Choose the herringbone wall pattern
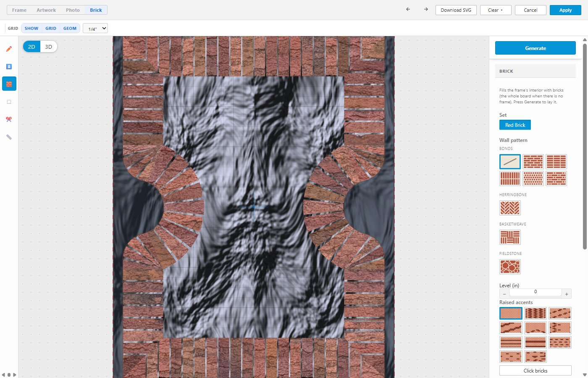Screen dimensions: 588x378 click(510, 208)
